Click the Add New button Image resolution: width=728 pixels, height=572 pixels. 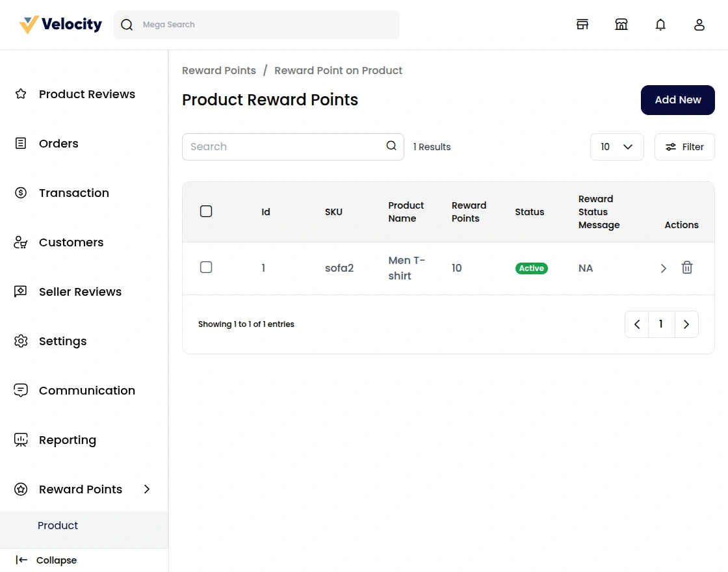point(677,100)
